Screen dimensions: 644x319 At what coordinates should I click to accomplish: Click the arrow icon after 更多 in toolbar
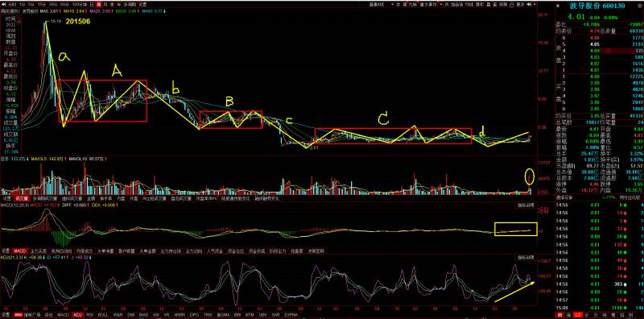point(529,5)
